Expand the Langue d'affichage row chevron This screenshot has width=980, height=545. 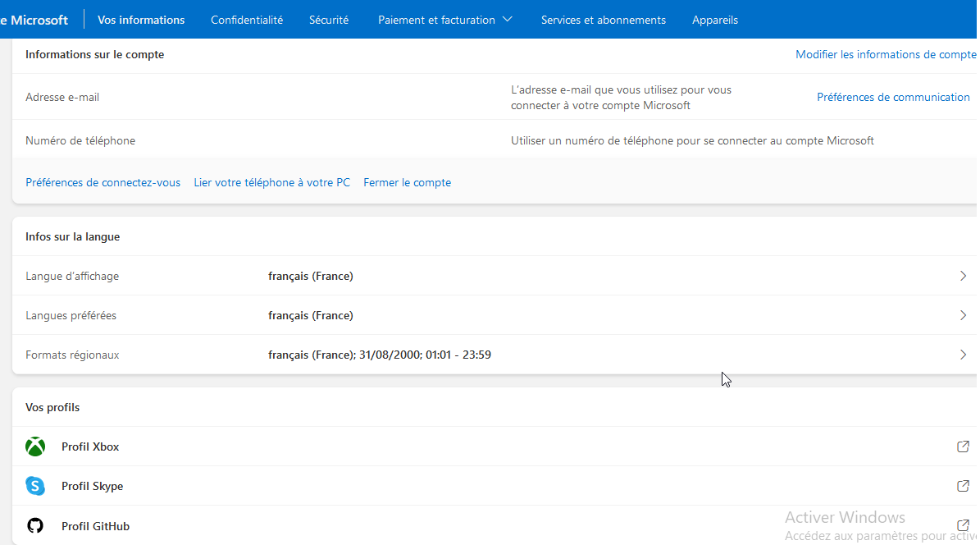963,276
